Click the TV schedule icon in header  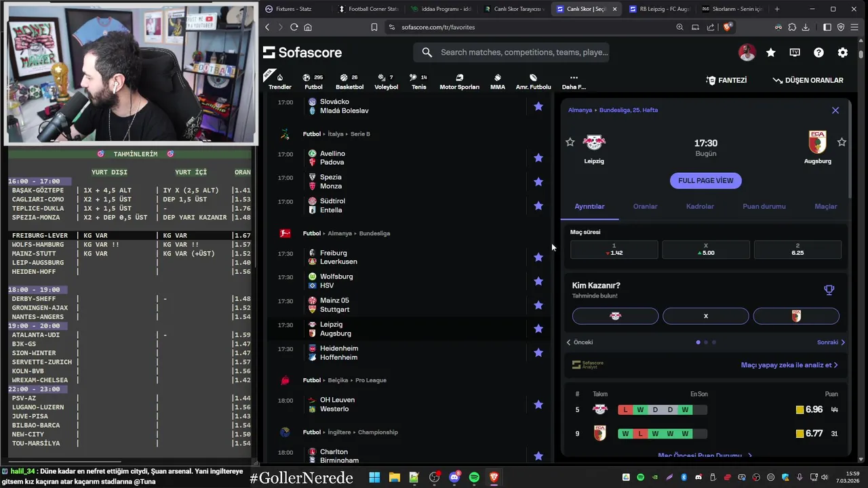(795, 52)
